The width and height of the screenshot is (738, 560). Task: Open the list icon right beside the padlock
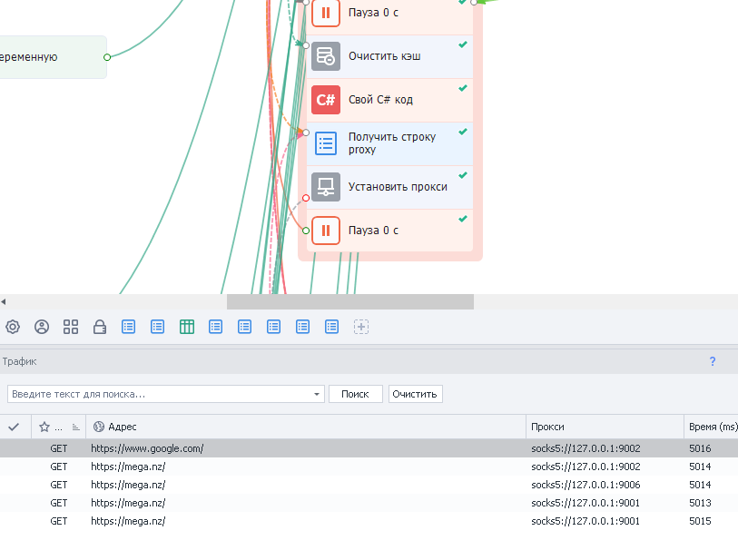pos(129,327)
